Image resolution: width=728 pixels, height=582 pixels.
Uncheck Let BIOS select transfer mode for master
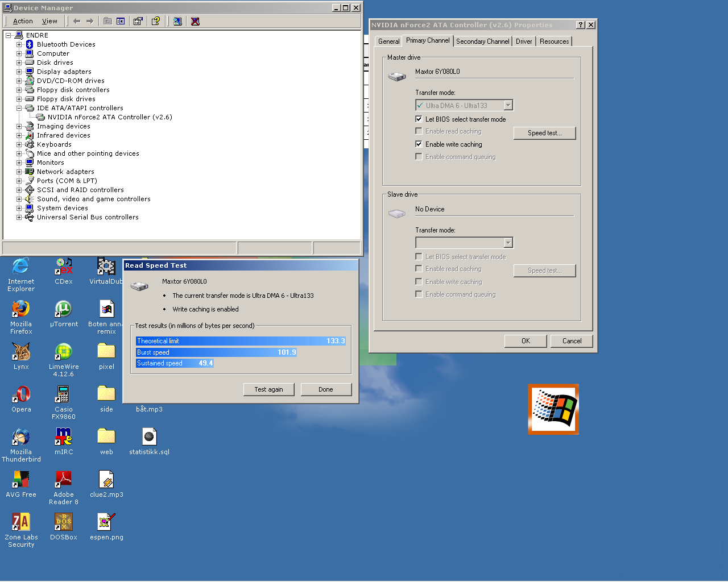[x=419, y=119]
